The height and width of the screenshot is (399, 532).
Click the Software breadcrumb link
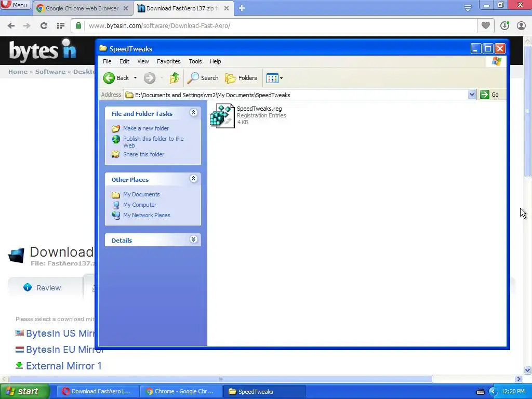(50, 72)
